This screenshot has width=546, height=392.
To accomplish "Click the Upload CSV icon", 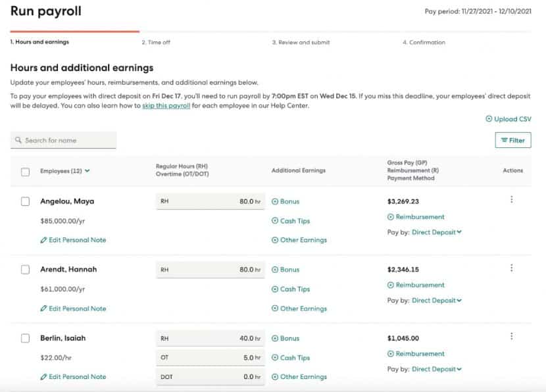I will pyautogui.click(x=487, y=119).
